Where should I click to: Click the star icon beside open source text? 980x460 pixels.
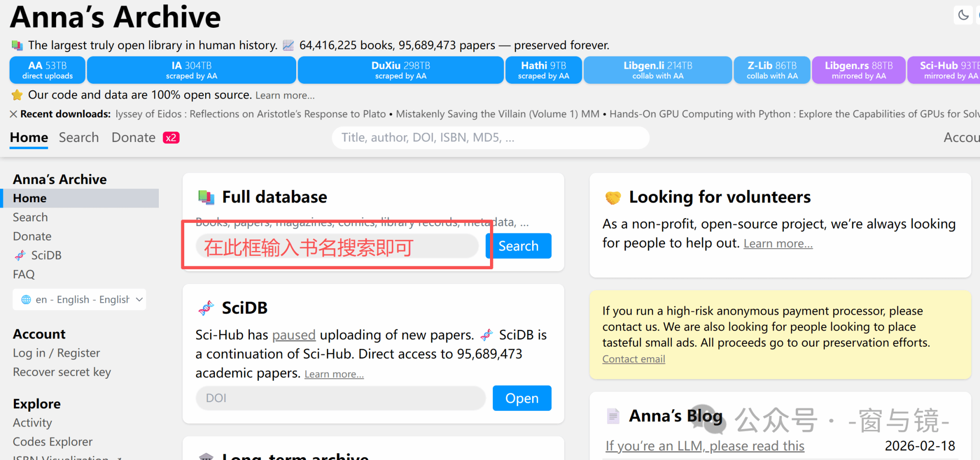coord(17,95)
